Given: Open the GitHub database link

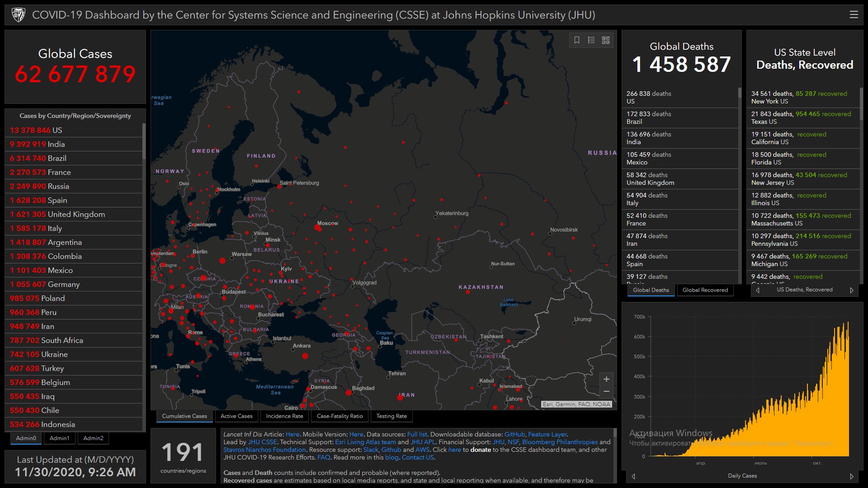Looking at the screenshot, I should pos(514,434).
